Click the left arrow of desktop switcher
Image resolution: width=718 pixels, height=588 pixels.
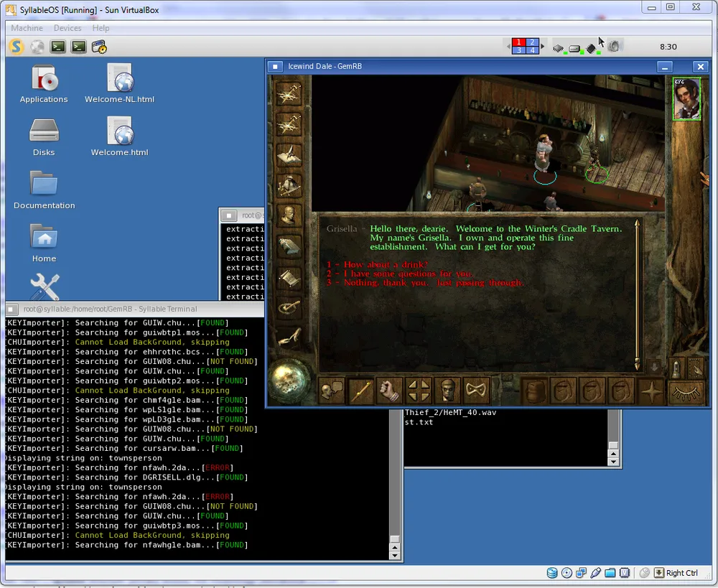[x=509, y=46]
